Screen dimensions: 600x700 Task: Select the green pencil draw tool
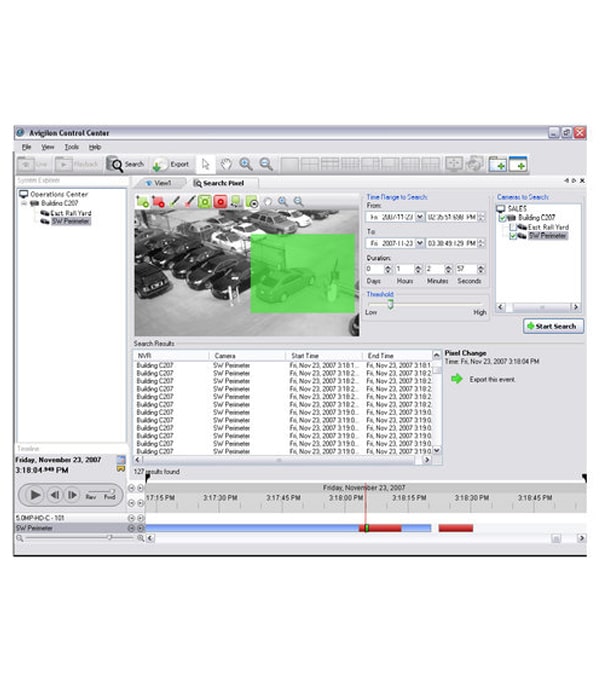coord(174,202)
